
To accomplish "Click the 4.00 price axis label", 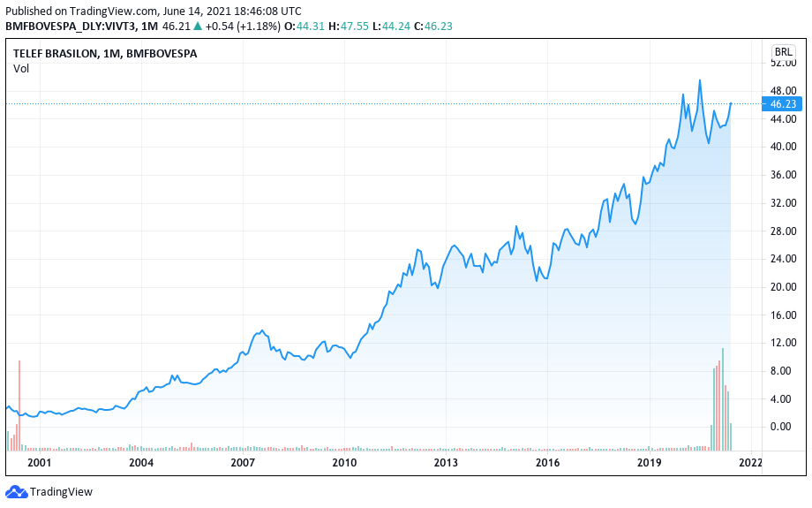I will [781, 398].
